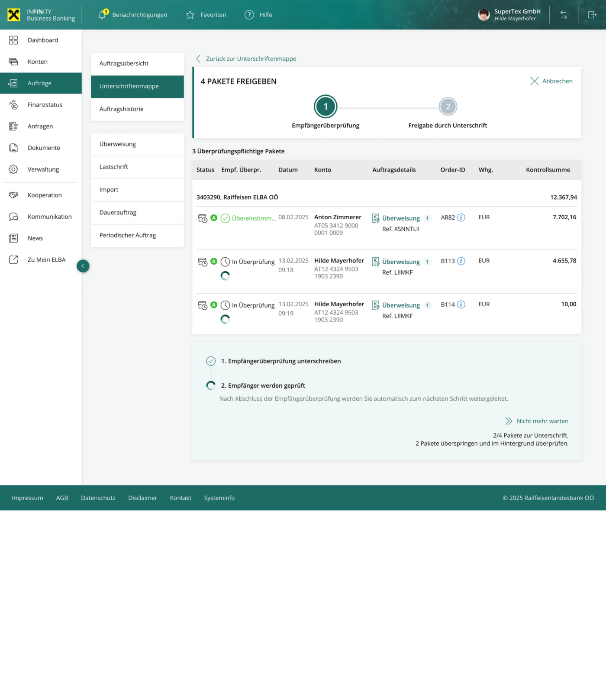Collapse the left sidebar with arrow button
This screenshot has width=606, height=700.
coord(83,266)
